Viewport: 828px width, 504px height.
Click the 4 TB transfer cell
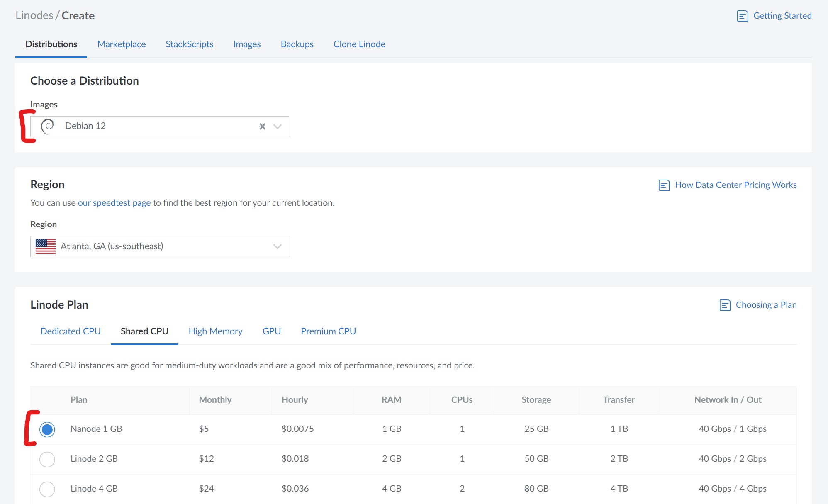[619, 489]
